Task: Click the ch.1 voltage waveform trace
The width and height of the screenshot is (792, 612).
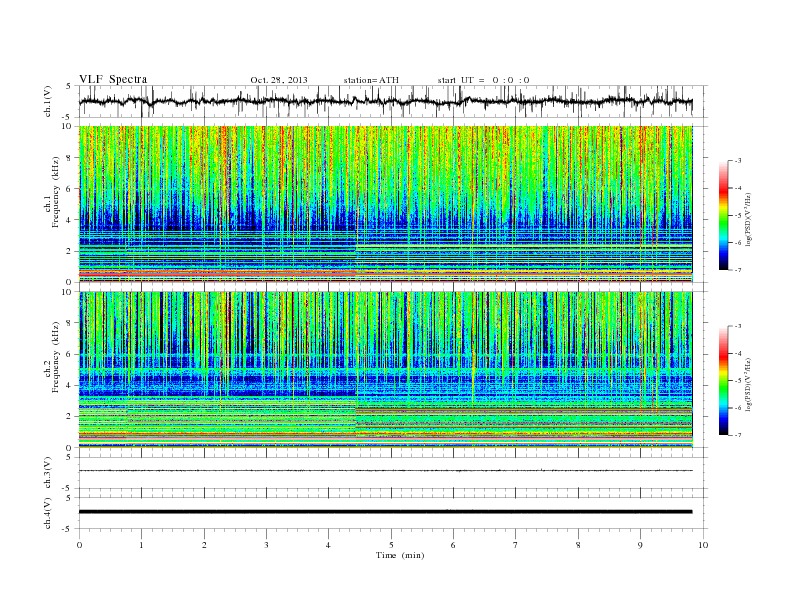Action: (385, 101)
